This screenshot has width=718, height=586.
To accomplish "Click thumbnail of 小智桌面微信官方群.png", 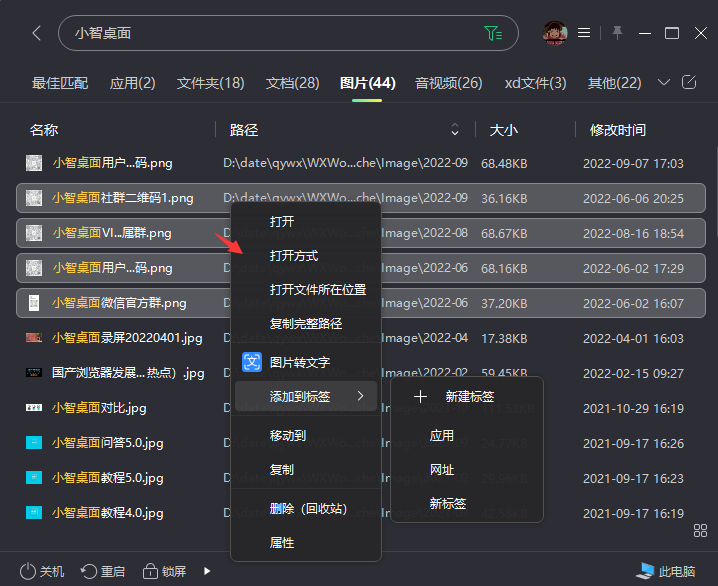I will (34, 303).
